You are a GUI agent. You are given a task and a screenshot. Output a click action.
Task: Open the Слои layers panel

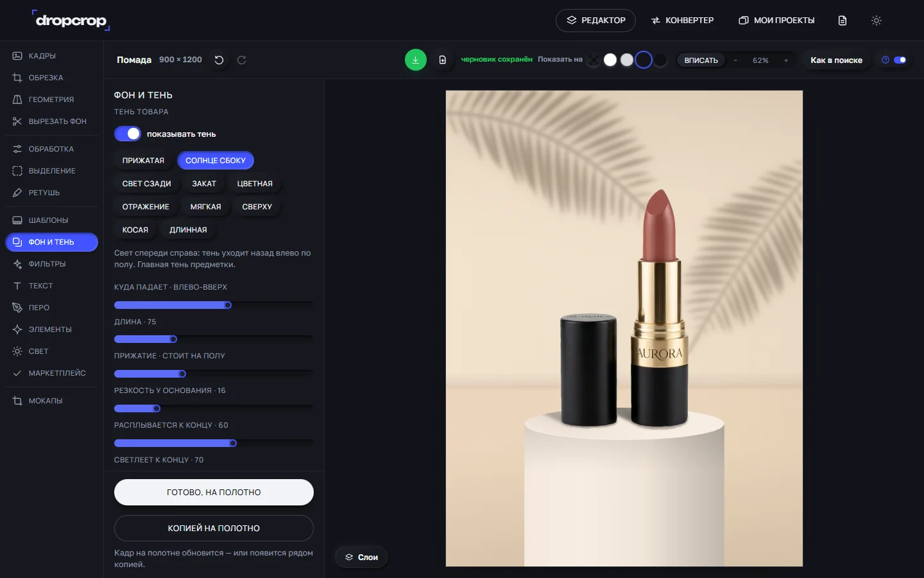[361, 557]
